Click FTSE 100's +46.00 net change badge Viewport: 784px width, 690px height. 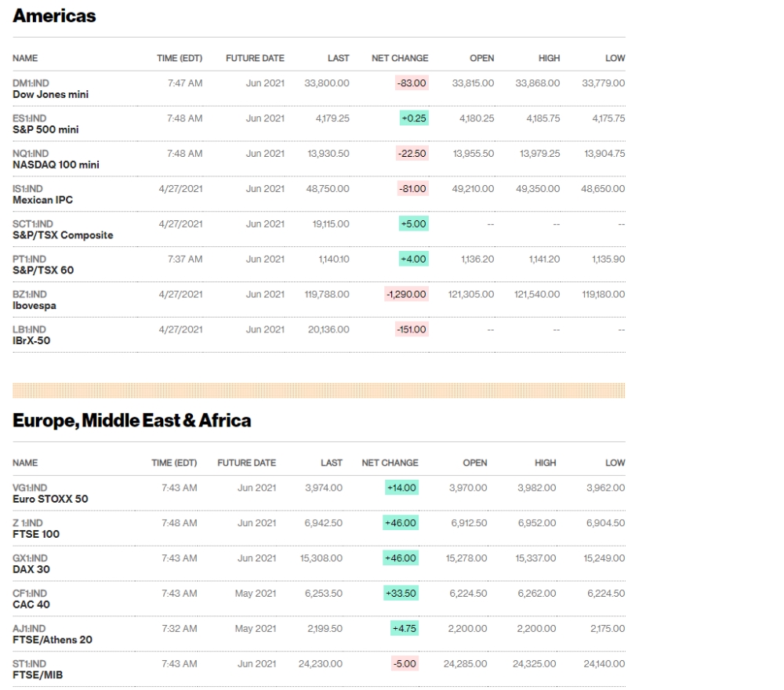coord(401,523)
